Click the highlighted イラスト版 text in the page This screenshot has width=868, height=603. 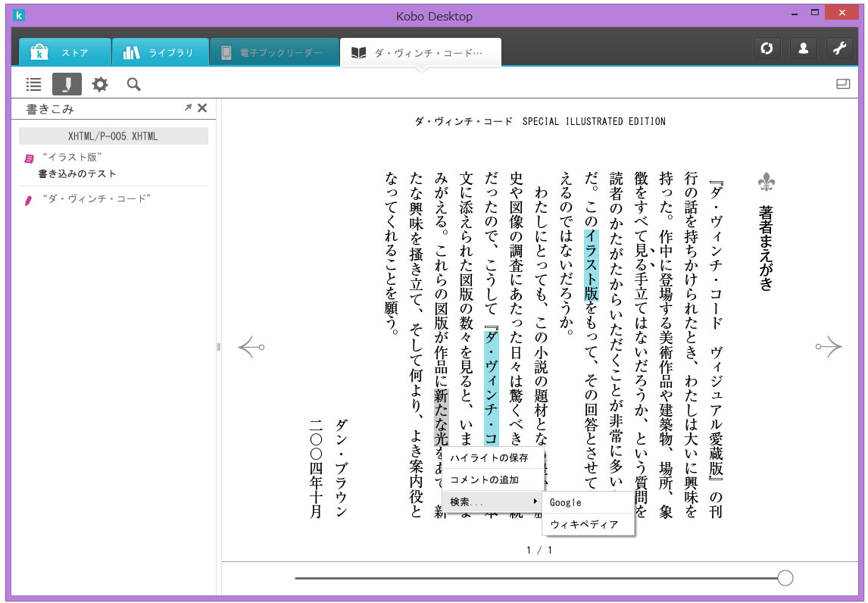592,264
